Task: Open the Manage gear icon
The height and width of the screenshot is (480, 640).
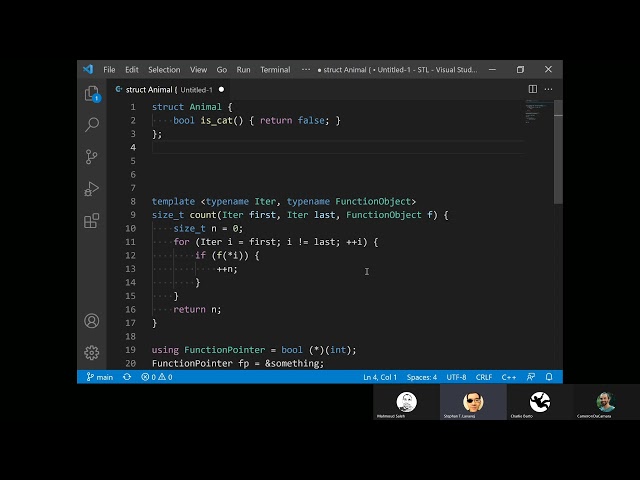Action: point(92,353)
